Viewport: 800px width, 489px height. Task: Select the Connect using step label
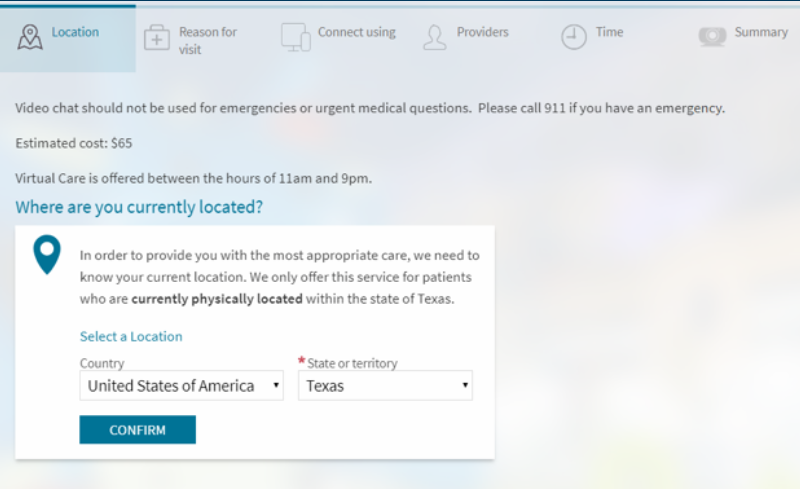(356, 32)
